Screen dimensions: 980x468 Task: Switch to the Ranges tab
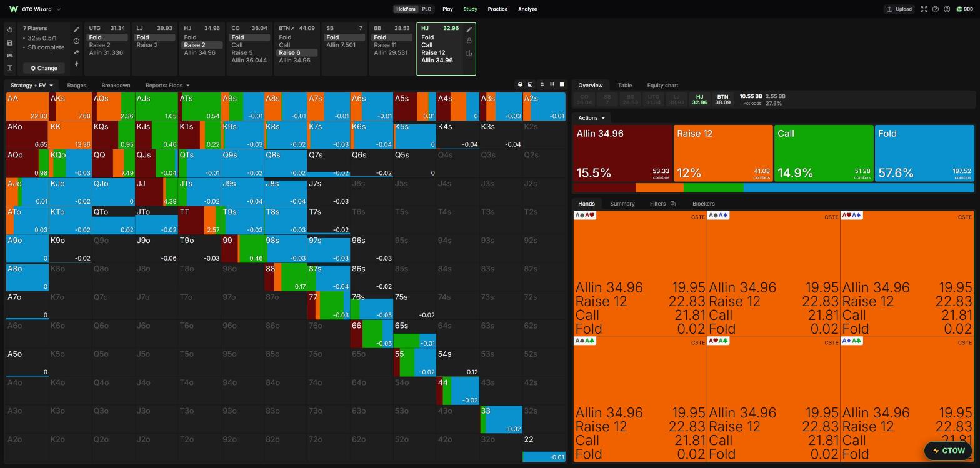coord(76,86)
